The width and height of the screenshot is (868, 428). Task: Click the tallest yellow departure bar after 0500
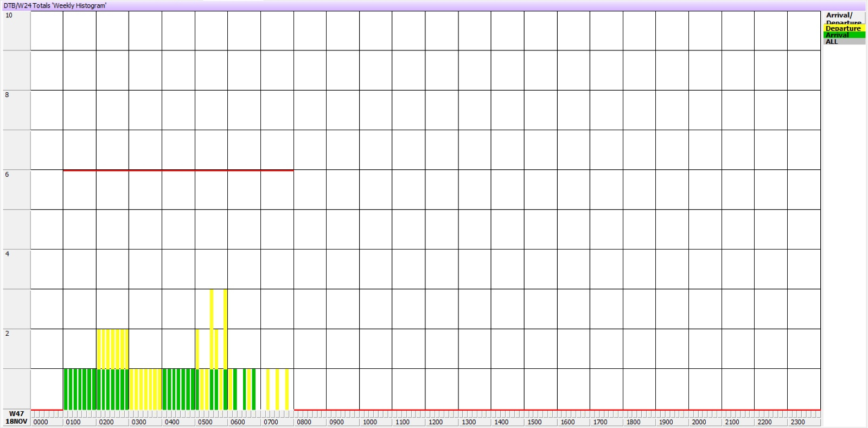point(212,325)
